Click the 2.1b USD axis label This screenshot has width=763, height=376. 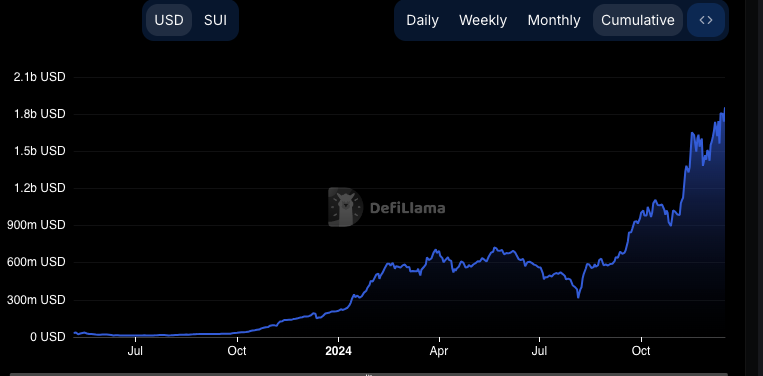coord(39,77)
